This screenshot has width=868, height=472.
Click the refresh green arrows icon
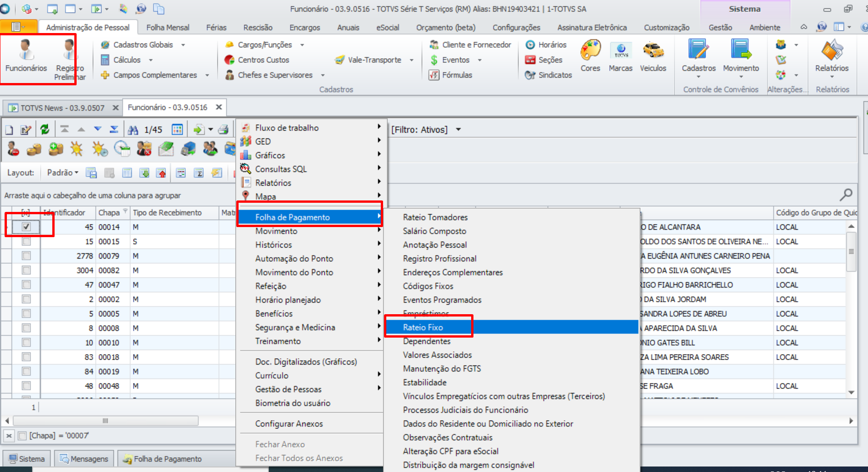(45, 129)
